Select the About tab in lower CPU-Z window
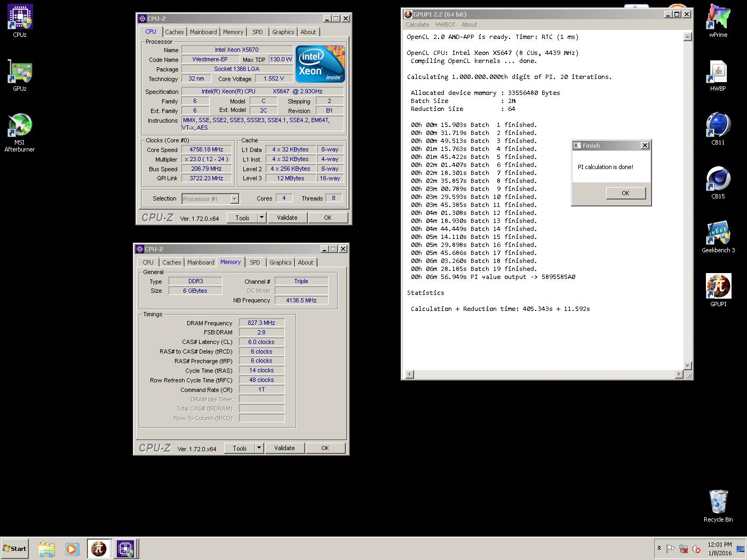Screen dimensions: 747x560 click(305, 262)
